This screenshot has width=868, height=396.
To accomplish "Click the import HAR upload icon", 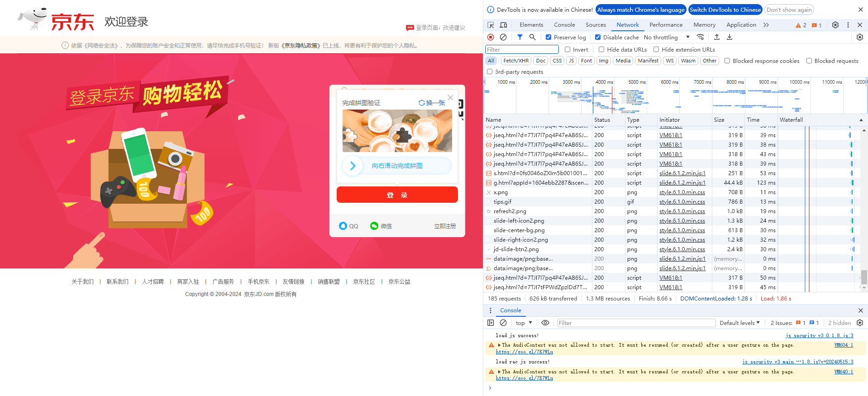I will 717,37.
